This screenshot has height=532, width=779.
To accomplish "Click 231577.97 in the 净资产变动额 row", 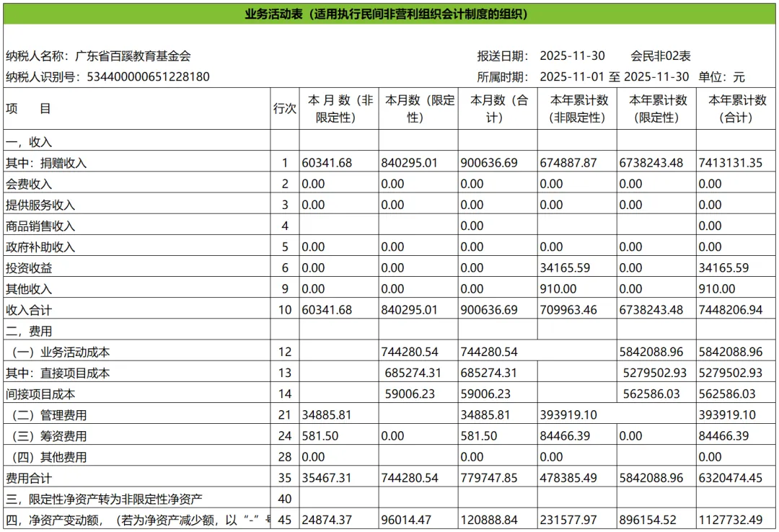I will point(568,520).
